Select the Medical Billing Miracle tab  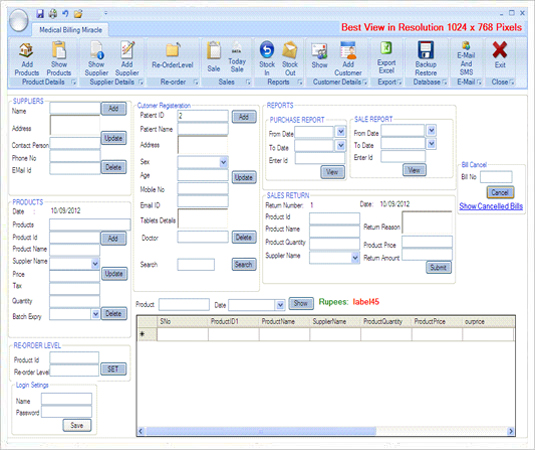click(70, 30)
